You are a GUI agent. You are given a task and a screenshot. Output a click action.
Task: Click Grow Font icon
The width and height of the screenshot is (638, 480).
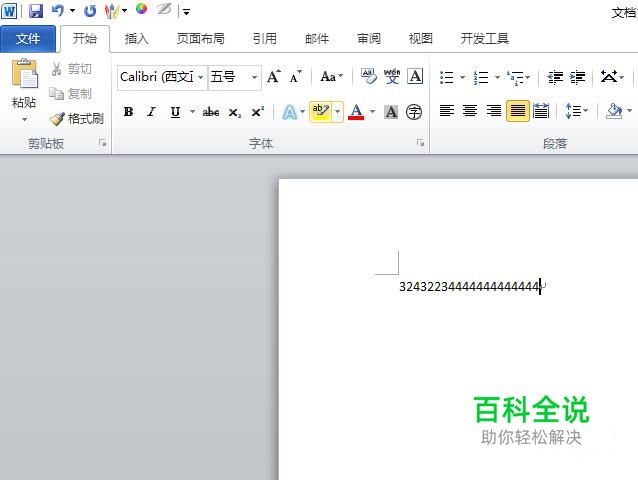pyautogui.click(x=273, y=76)
